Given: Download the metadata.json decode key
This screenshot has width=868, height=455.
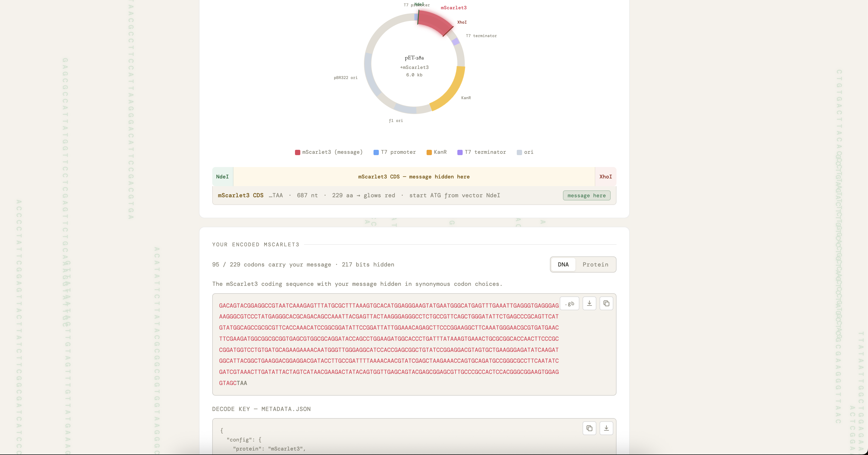Looking at the screenshot, I should [x=606, y=428].
